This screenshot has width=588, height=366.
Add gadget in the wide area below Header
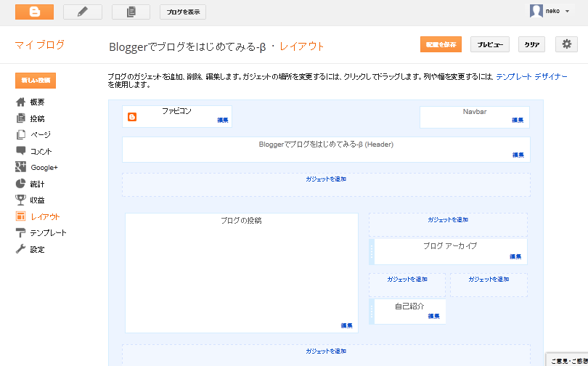pyautogui.click(x=326, y=179)
